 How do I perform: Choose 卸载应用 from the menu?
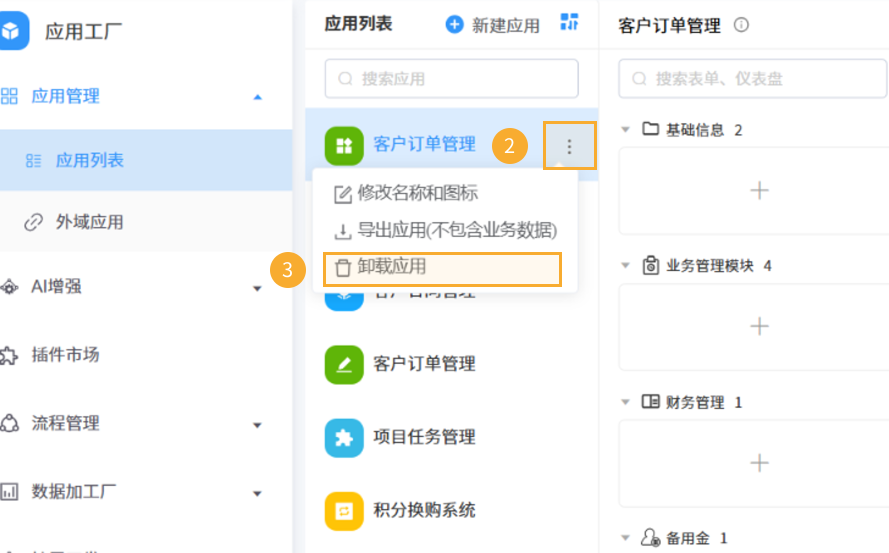coord(442,269)
